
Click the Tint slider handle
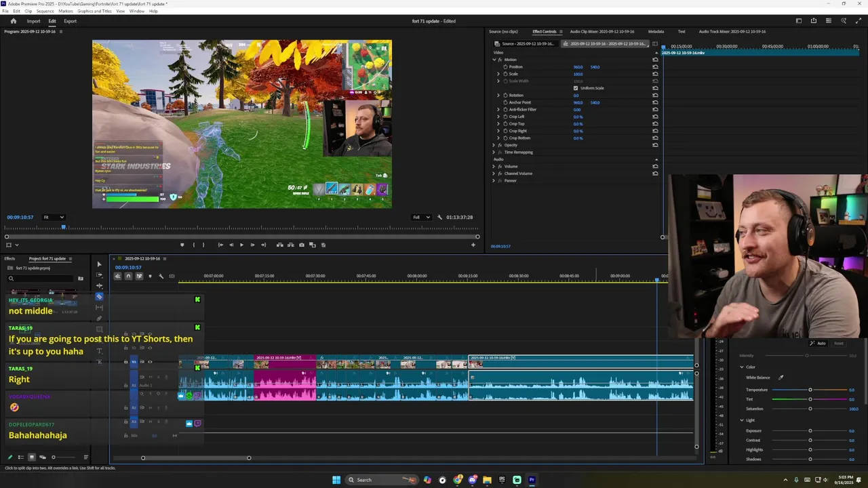click(x=810, y=399)
